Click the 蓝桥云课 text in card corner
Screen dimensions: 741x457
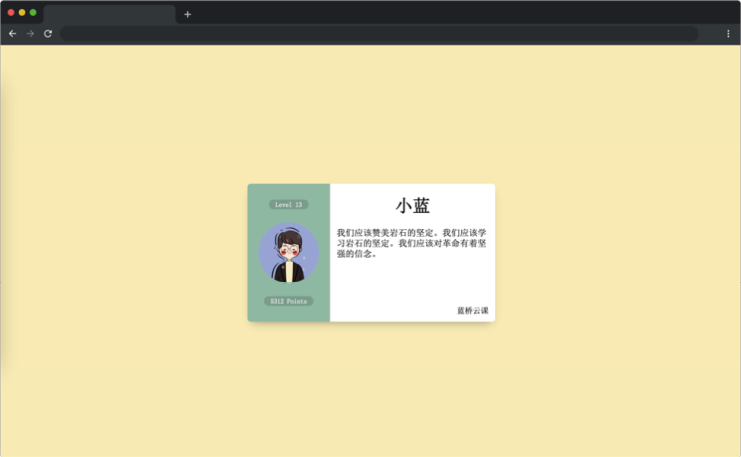472,310
